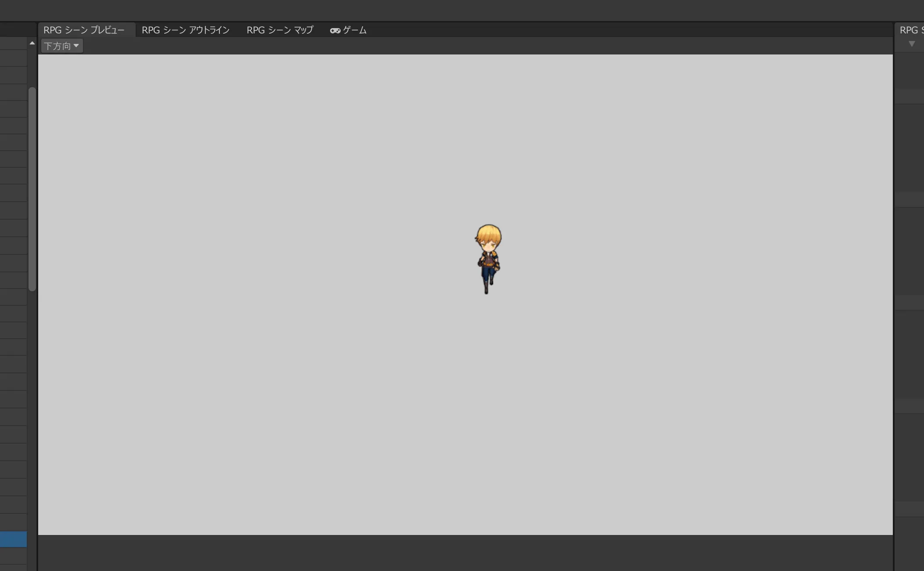
Task: Click the left panel vertical scrollbar thumb
Action: [32, 189]
